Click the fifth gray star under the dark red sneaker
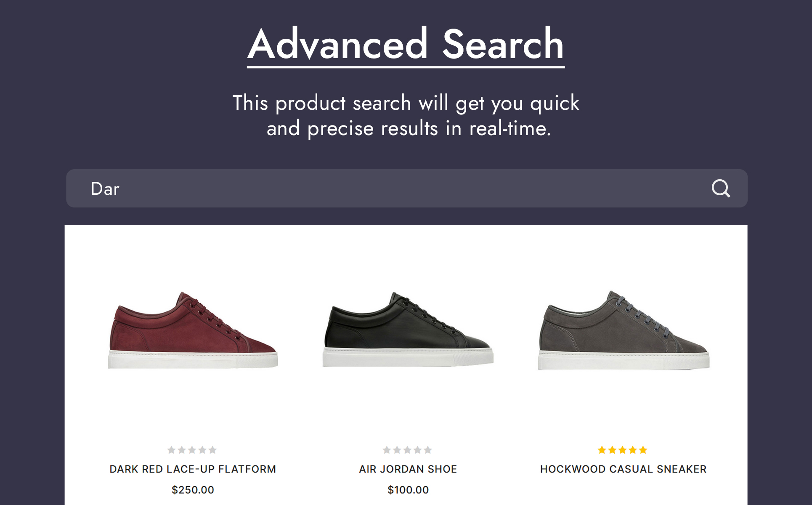Viewport: 812px width, 505px height. (x=213, y=450)
